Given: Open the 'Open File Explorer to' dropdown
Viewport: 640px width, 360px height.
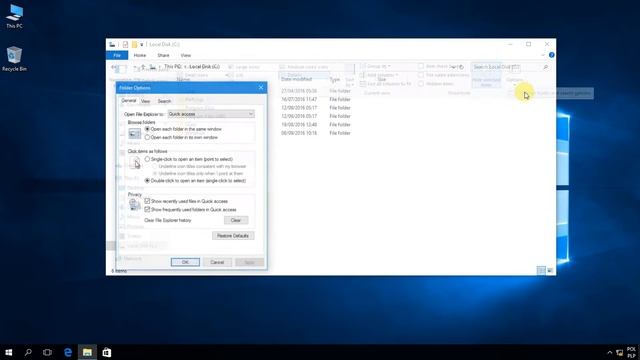Looking at the screenshot, I should coord(211,114).
